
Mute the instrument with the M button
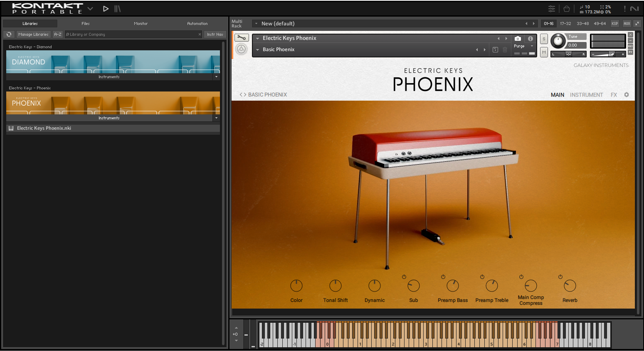pos(544,52)
